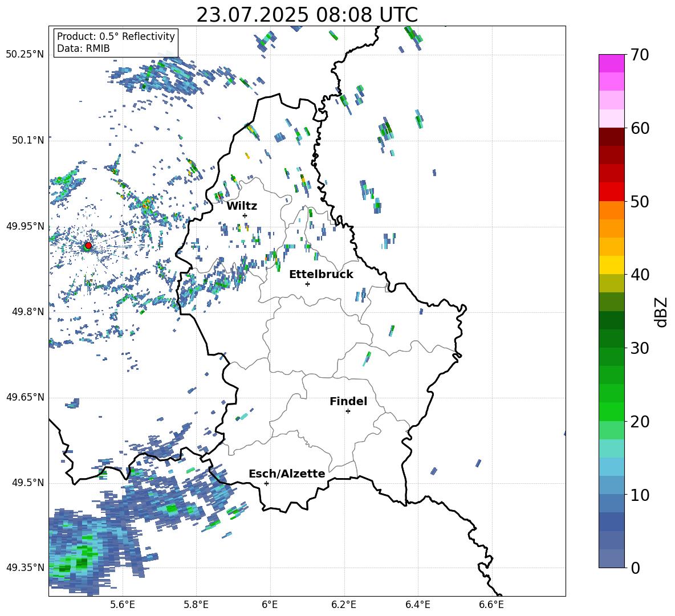Click the 'Data: RMIB' text
Screen dimensions: 675x616
(x=83, y=48)
